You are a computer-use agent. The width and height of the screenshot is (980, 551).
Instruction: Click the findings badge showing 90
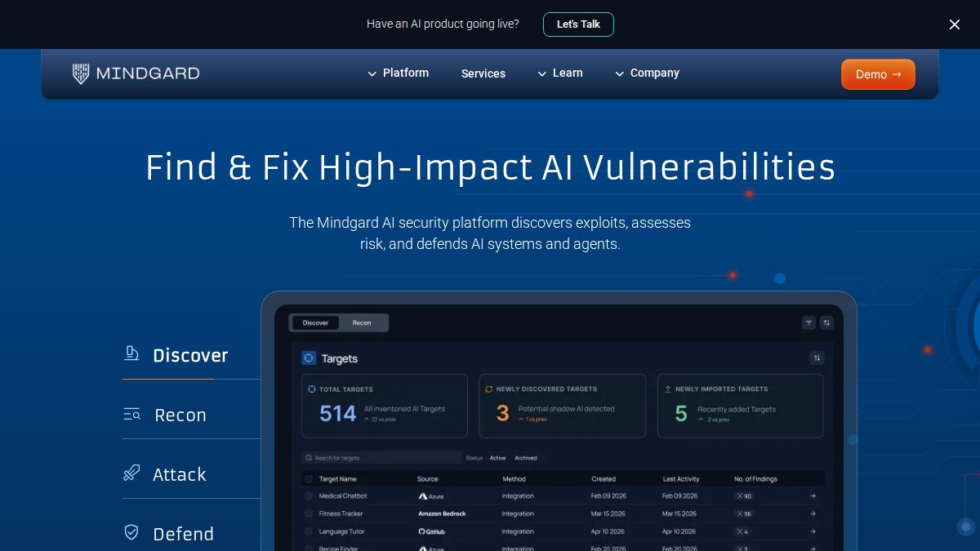pyautogui.click(x=744, y=496)
